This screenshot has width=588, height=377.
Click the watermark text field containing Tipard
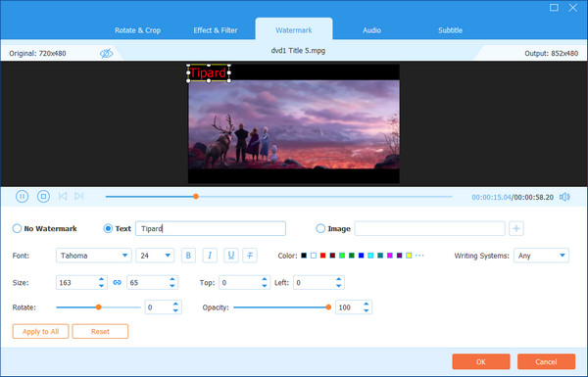[x=211, y=228]
